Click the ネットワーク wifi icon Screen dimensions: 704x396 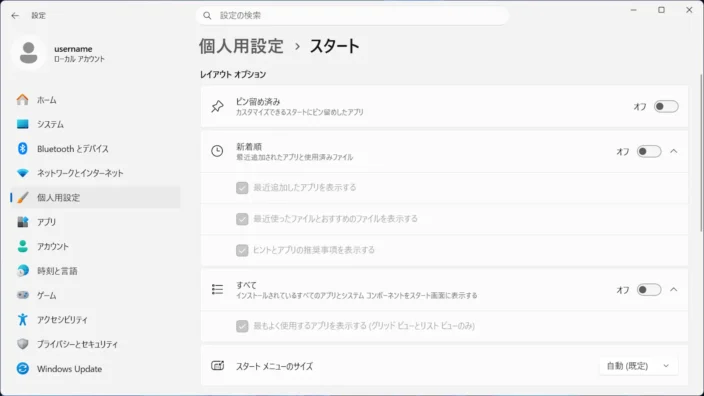point(22,173)
